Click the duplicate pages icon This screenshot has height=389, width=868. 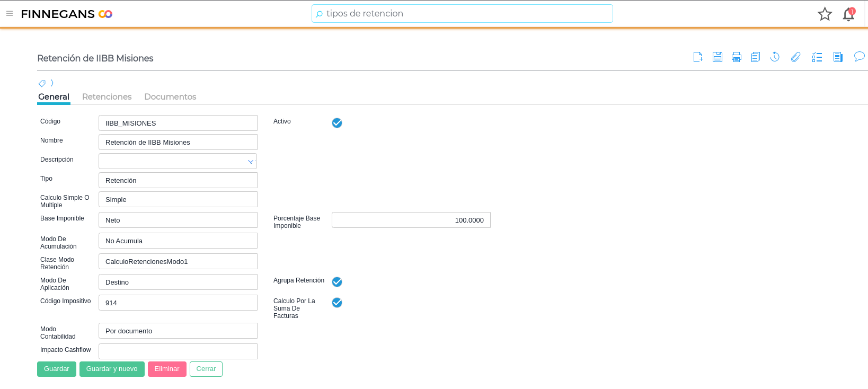(756, 57)
